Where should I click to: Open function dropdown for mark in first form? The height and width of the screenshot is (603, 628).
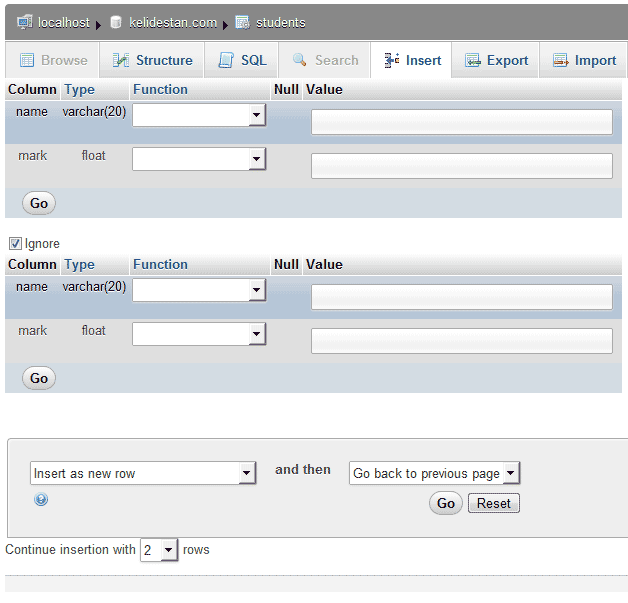[x=199, y=159]
